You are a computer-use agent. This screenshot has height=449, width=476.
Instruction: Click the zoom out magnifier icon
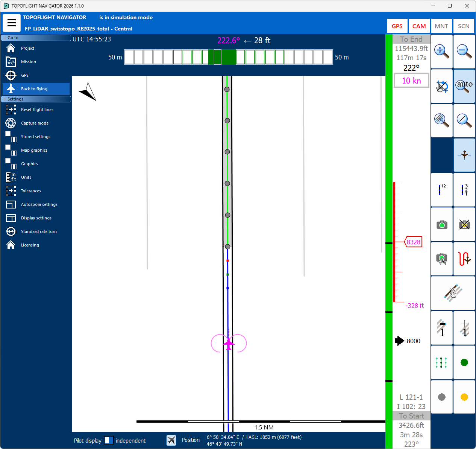tap(464, 52)
